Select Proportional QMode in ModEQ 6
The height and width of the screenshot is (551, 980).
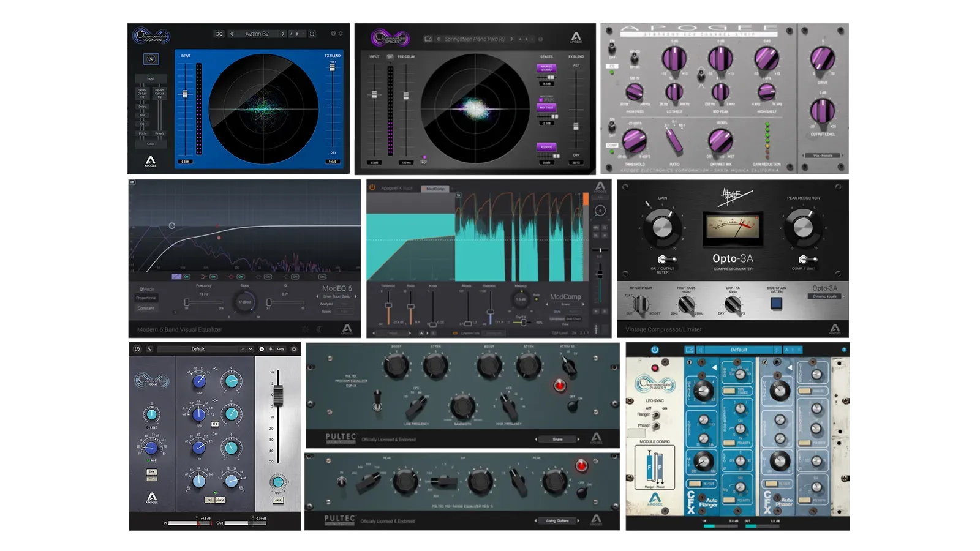click(146, 298)
